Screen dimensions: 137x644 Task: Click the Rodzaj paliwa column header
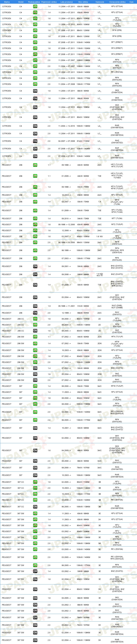[34, 2]
